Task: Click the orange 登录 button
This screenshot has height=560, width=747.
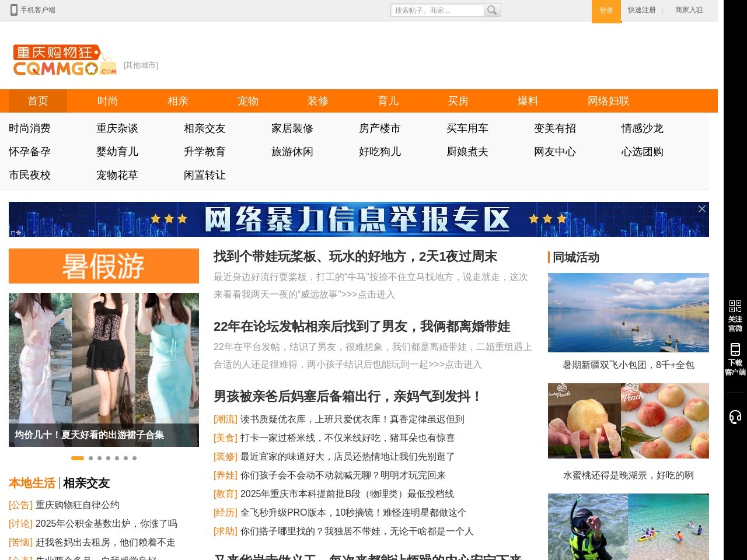Action: pos(606,10)
